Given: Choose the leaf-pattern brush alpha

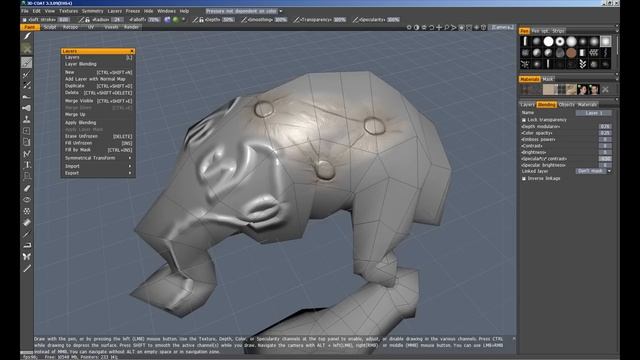Looking at the screenshot, I should pos(582,64).
